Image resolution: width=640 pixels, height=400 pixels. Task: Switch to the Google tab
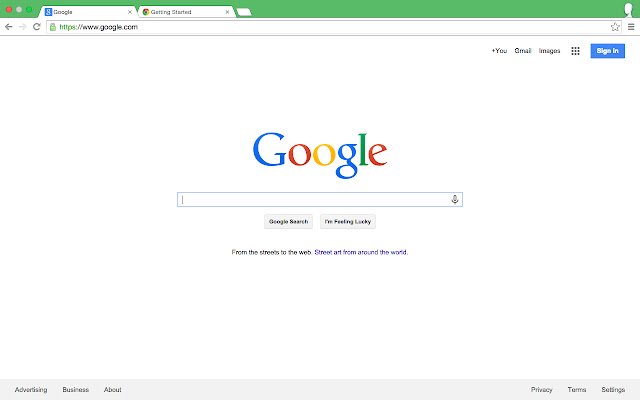pyautogui.click(x=88, y=12)
